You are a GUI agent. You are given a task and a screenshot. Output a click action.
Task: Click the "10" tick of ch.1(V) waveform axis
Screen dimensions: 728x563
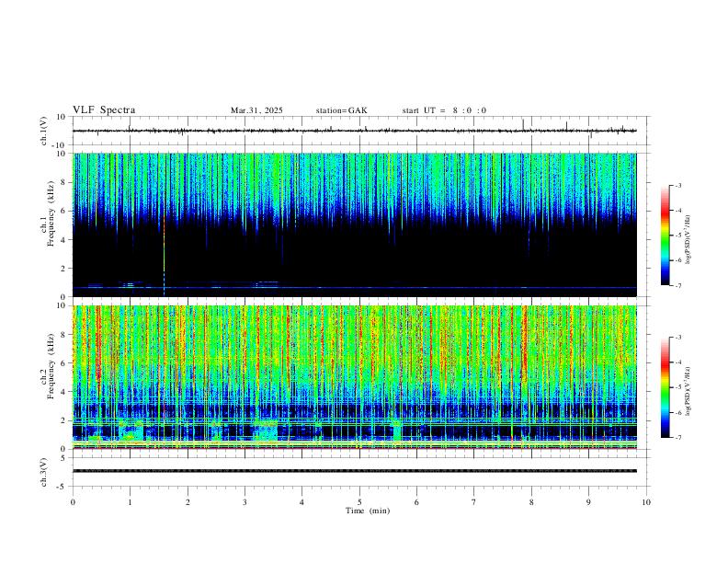point(63,117)
